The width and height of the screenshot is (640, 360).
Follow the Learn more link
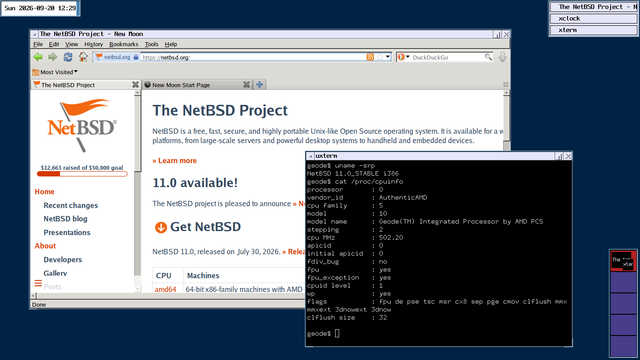click(x=175, y=161)
